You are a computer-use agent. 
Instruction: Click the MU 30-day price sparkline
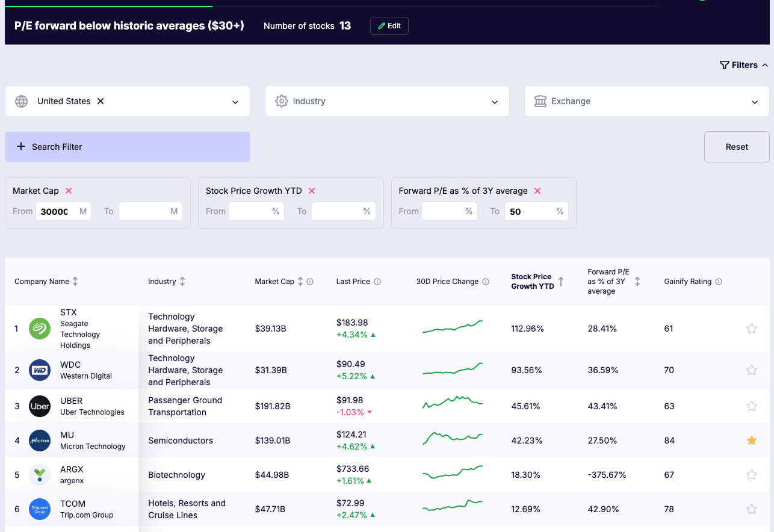tap(453, 438)
